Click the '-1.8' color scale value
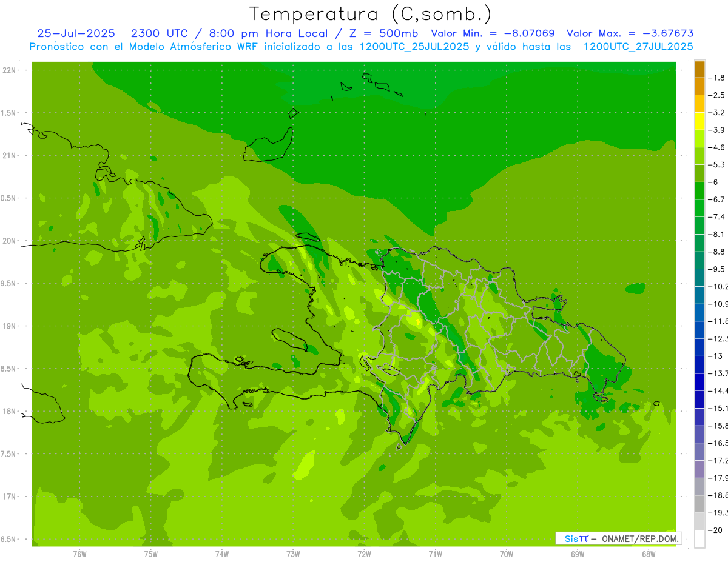728x562 pixels. [716, 78]
